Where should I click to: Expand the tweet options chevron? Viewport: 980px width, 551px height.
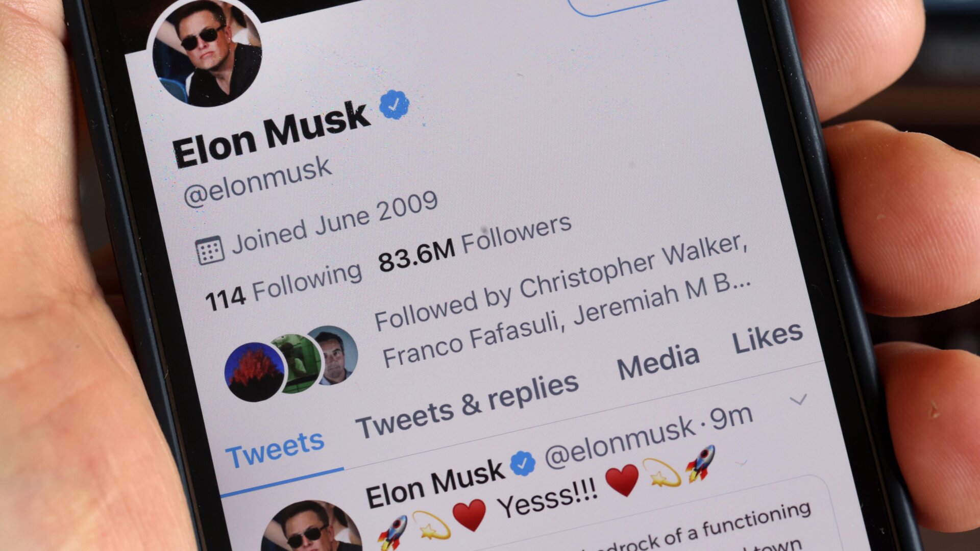(798, 399)
